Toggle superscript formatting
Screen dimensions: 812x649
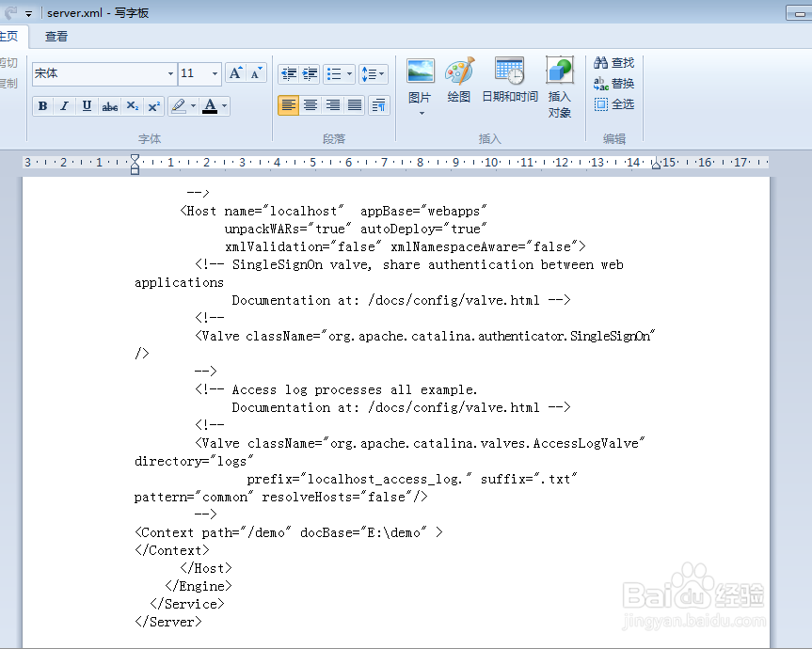click(x=153, y=106)
